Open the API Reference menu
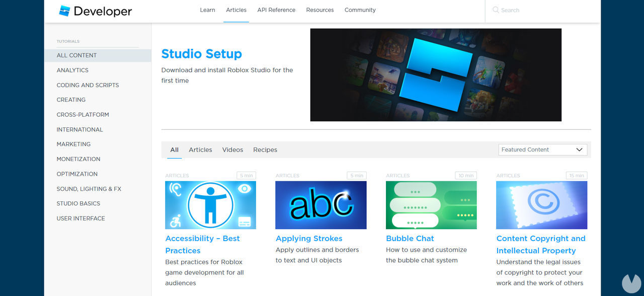 pos(276,10)
